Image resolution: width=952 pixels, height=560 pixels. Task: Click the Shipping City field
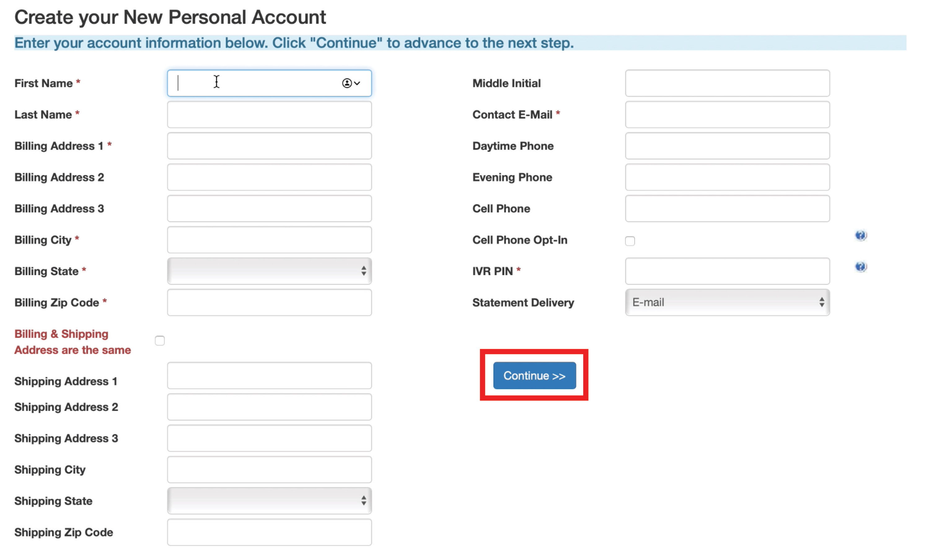click(269, 470)
